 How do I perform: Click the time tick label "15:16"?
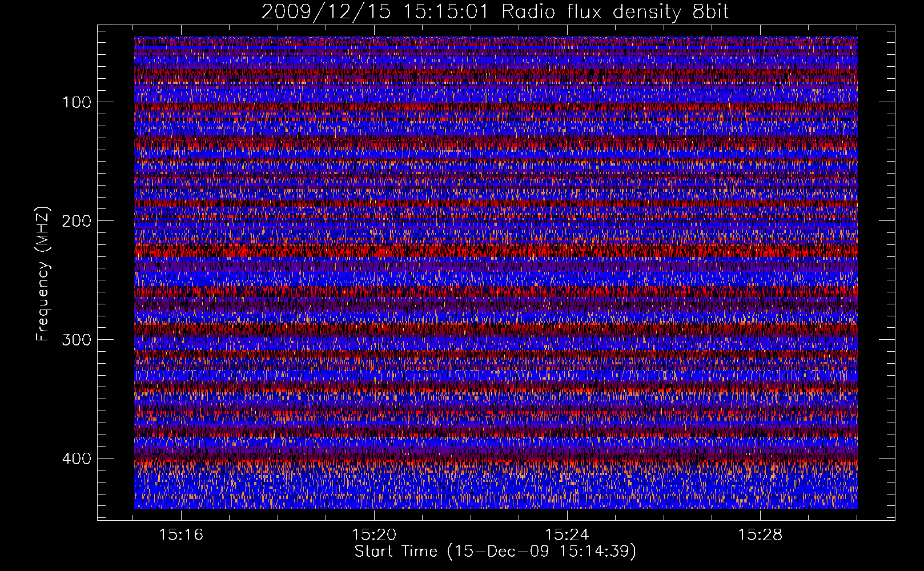click(181, 535)
